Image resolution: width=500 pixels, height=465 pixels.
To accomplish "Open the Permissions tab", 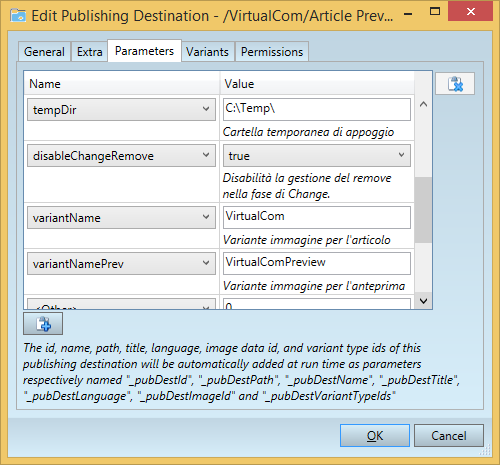I will coord(272,52).
